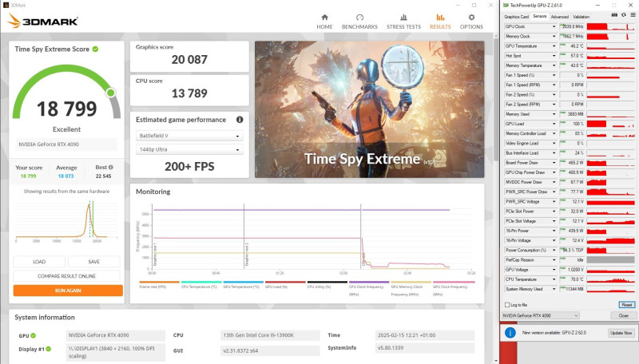This screenshot has width=639, height=364.
Task: Click the green check next to GPU label
Action: pos(33,335)
